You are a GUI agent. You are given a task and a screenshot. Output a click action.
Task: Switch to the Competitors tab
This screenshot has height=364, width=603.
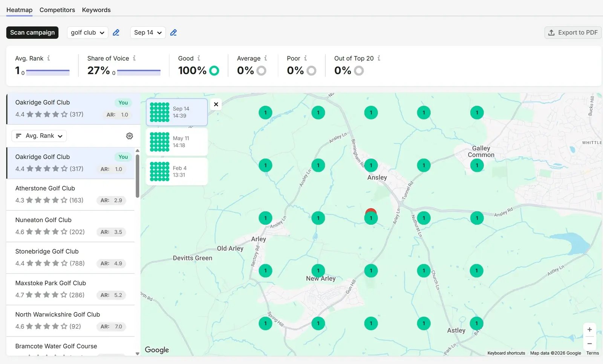click(x=57, y=10)
